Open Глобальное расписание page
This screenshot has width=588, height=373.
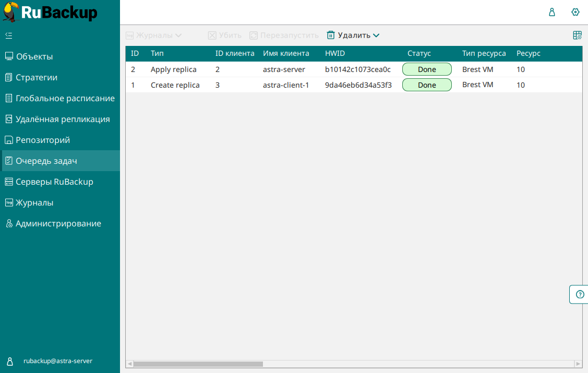[x=65, y=98]
